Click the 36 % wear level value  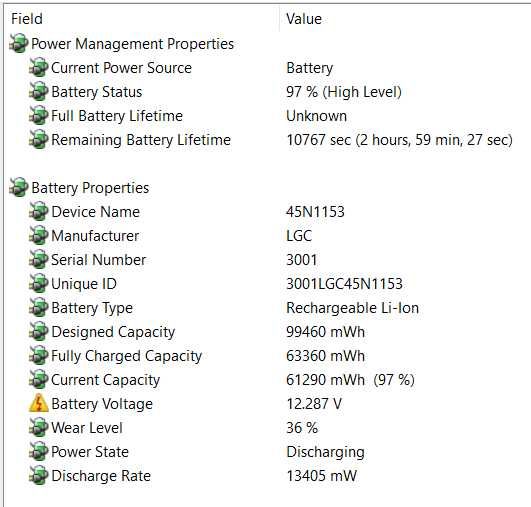[302, 428]
